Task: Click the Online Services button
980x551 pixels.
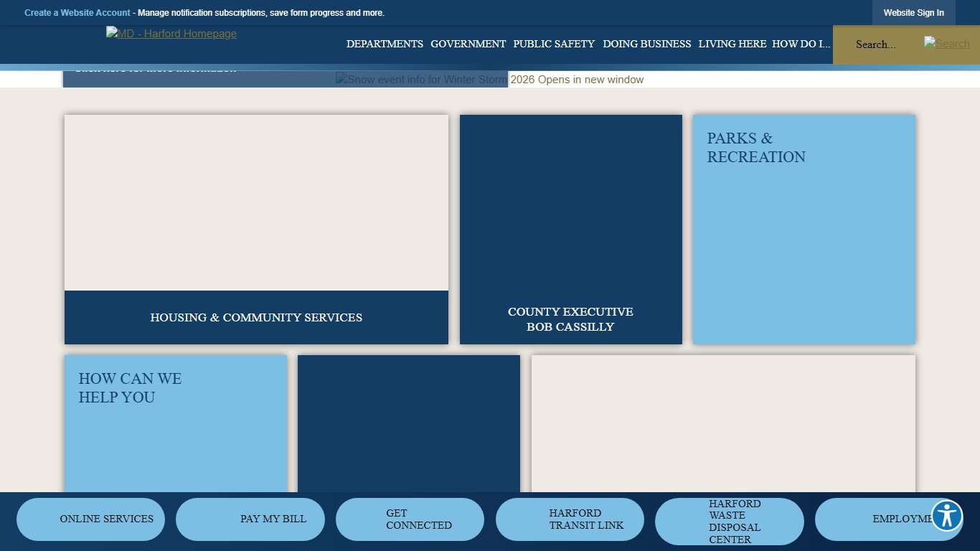Action: (x=91, y=519)
